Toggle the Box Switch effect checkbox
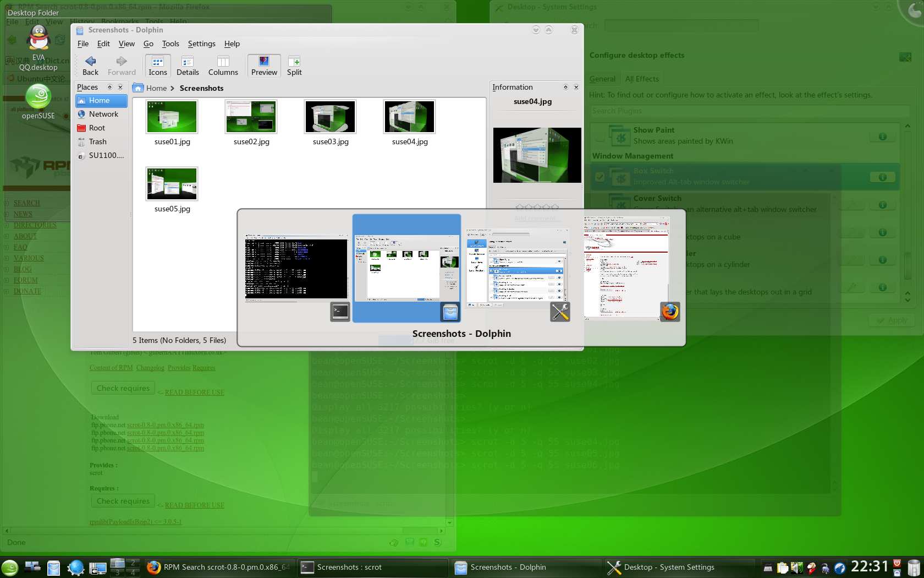 point(599,177)
